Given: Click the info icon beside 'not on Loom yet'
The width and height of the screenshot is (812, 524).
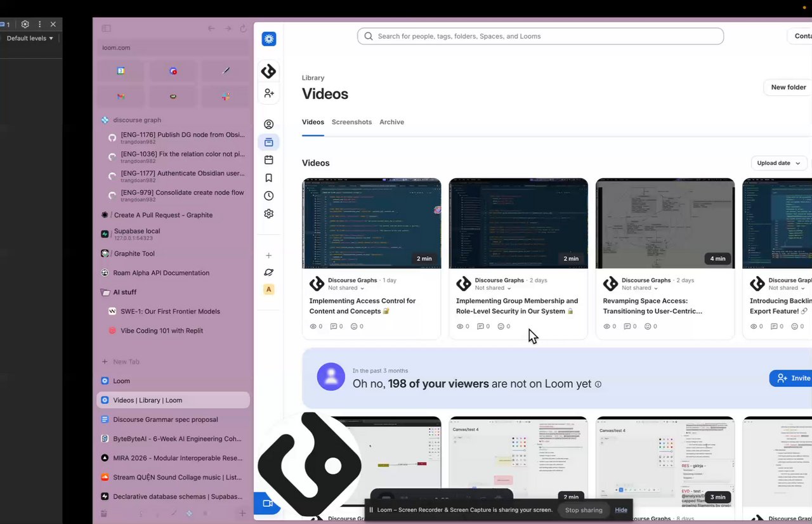Looking at the screenshot, I should 598,384.
